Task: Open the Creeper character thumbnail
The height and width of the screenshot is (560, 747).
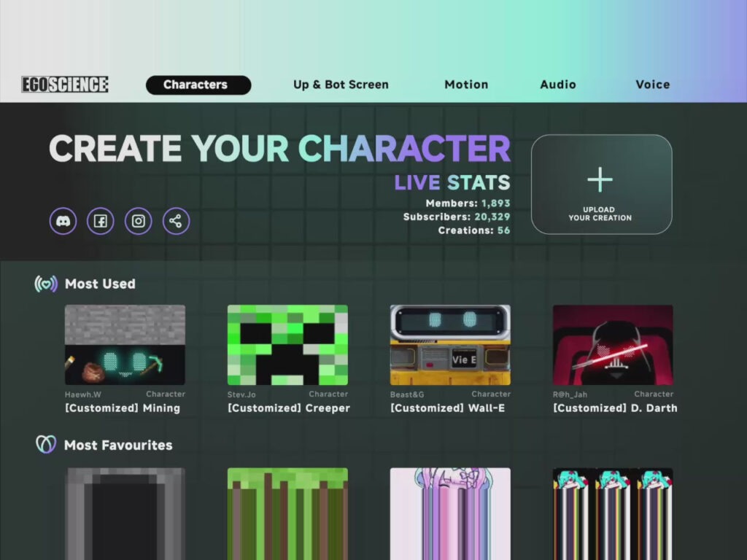Action: pos(287,345)
